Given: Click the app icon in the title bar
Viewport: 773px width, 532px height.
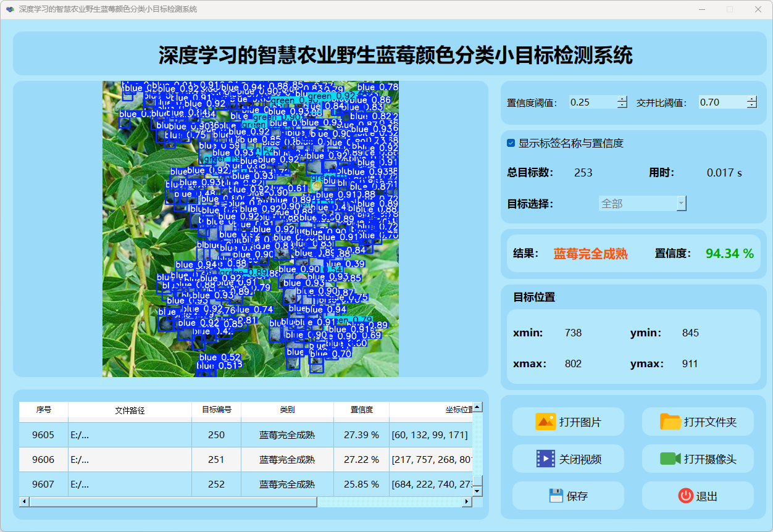Looking at the screenshot, I should pyautogui.click(x=10, y=9).
